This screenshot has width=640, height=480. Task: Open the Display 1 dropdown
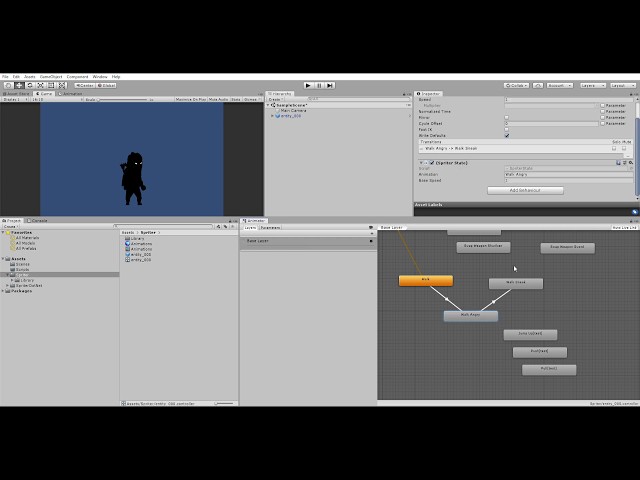tap(15, 99)
